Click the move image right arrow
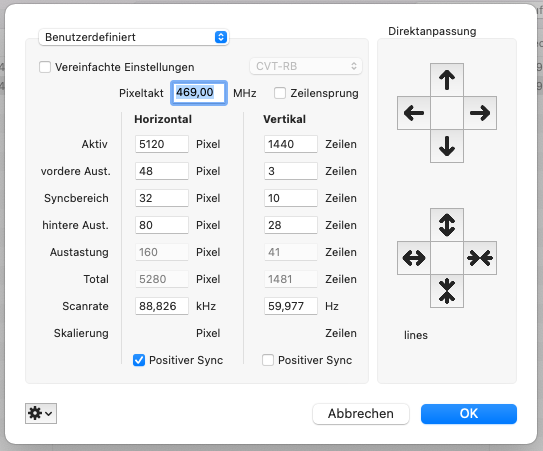 pos(480,113)
